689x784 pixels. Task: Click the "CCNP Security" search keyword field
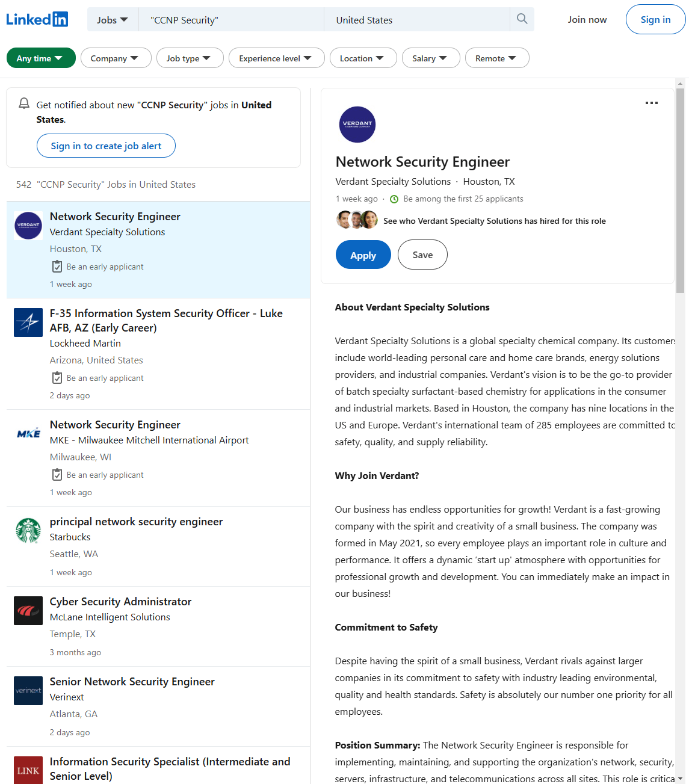231,20
